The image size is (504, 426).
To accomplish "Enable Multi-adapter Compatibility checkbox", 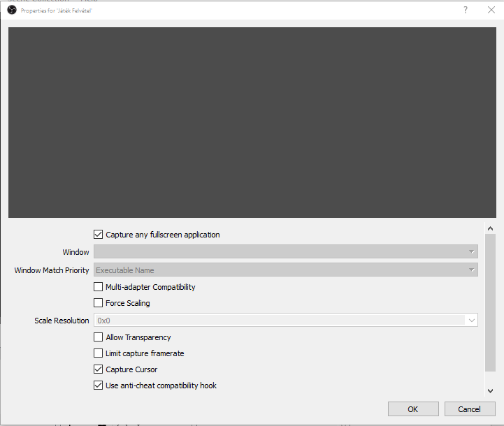I will pyautogui.click(x=98, y=286).
